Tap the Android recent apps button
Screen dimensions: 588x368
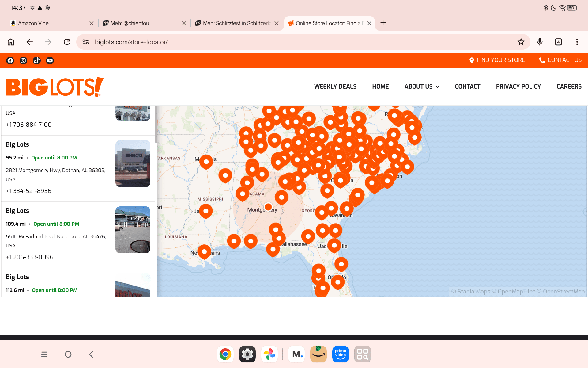pyautogui.click(x=44, y=355)
